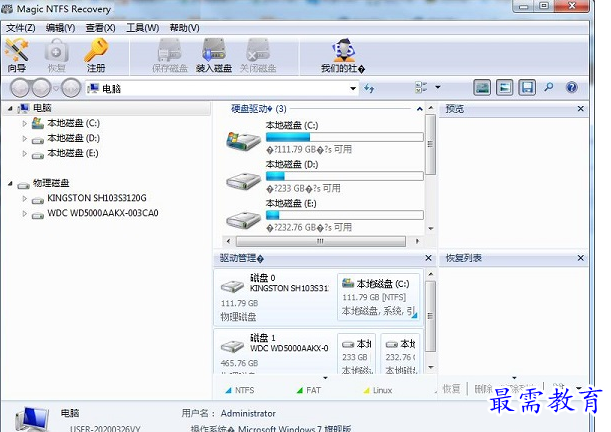Expand 本地磁盘 (E:) in the tree
This screenshot has height=432, width=611.
click(x=25, y=154)
